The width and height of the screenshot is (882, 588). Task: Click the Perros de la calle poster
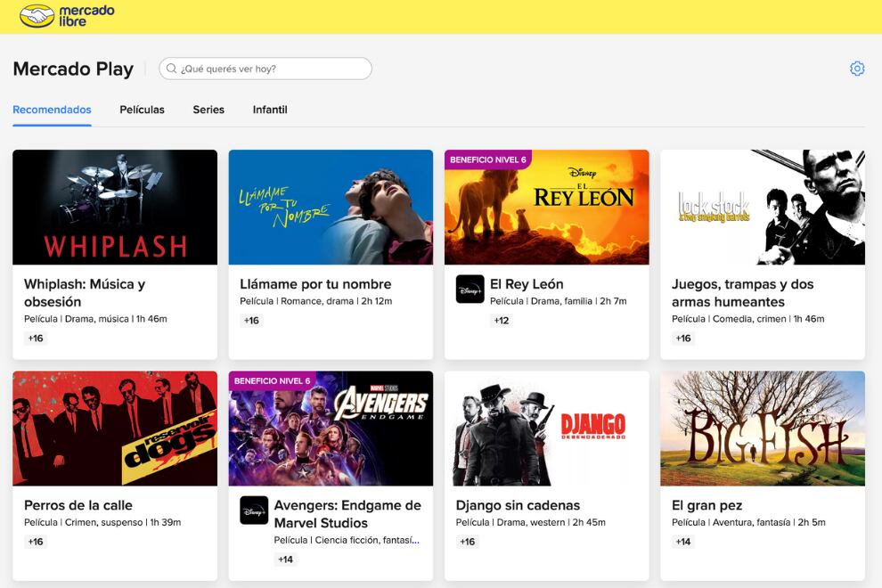click(x=114, y=429)
